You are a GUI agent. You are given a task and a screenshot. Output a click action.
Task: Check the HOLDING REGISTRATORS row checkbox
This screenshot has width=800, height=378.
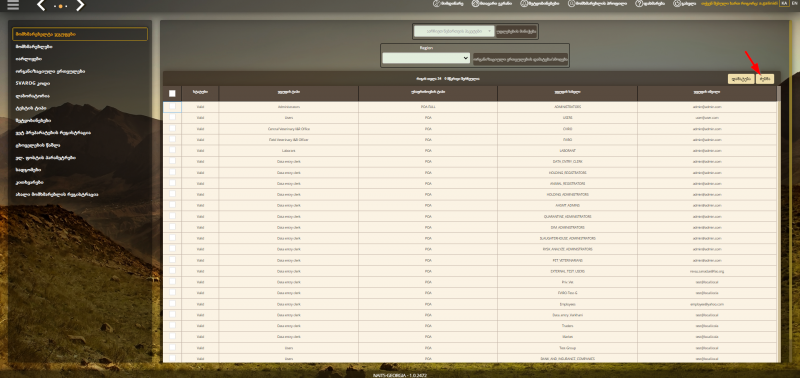tap(172, 172)
